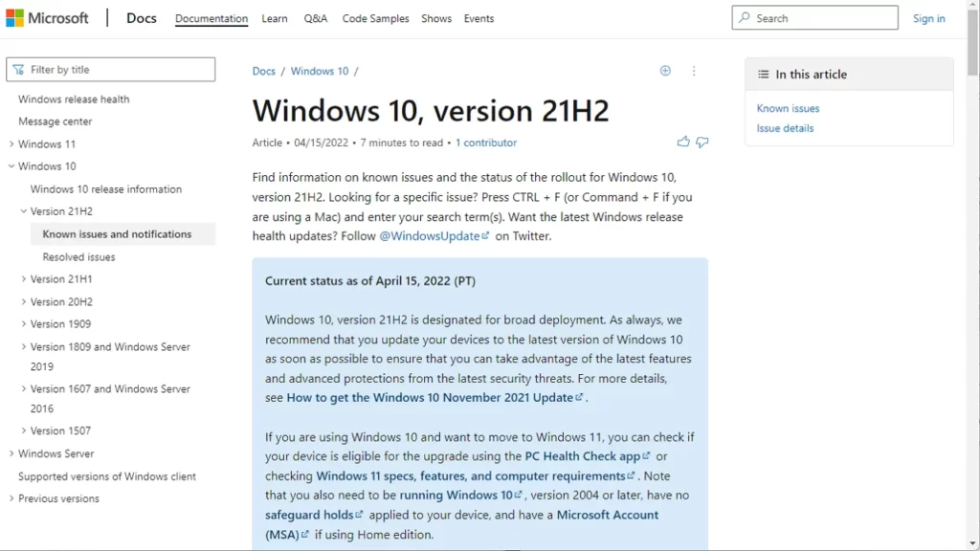Click the filter icon in sidebar
Screen dimensions: 980x551
tap(18, 70)
